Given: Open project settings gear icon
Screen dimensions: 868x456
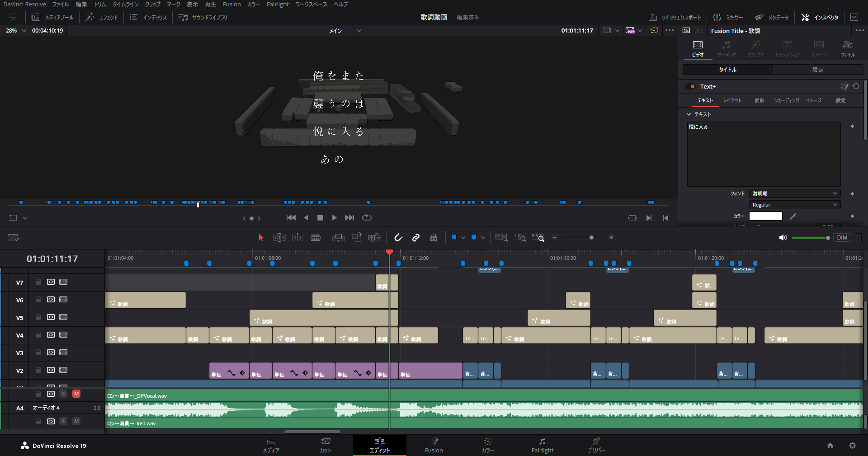Looking at the screenshot, I should [x=852, y=446].
